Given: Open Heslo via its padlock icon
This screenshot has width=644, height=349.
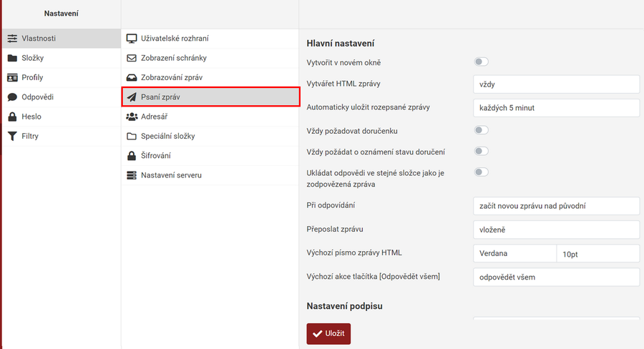Looking at the screenshot, I should coord(13,117).
